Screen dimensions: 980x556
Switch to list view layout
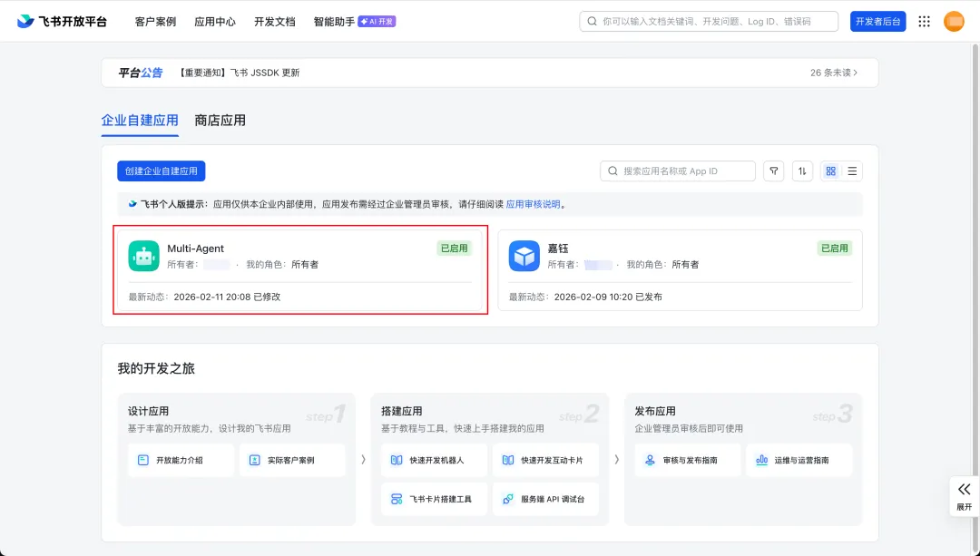pyautogui.click(x=852, y=171)
